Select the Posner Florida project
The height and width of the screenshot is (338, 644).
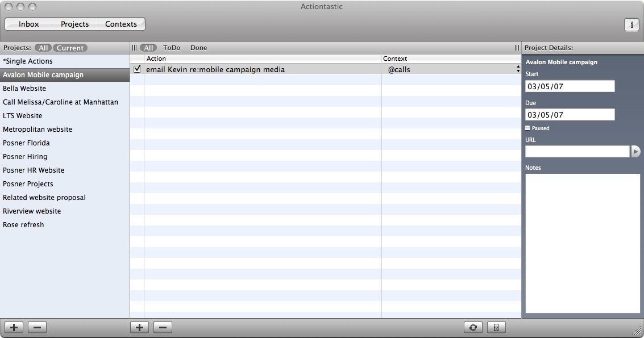coord(26,143)
